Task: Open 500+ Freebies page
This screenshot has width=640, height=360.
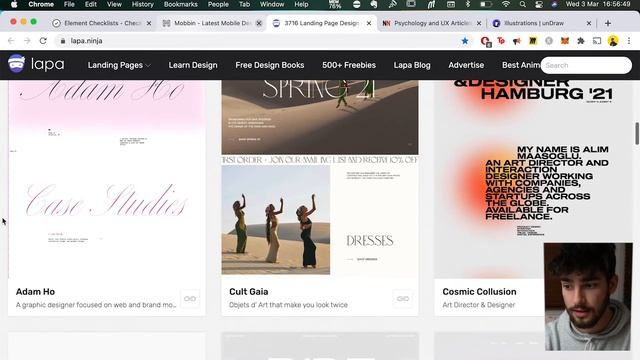Action: coord(349,65)
